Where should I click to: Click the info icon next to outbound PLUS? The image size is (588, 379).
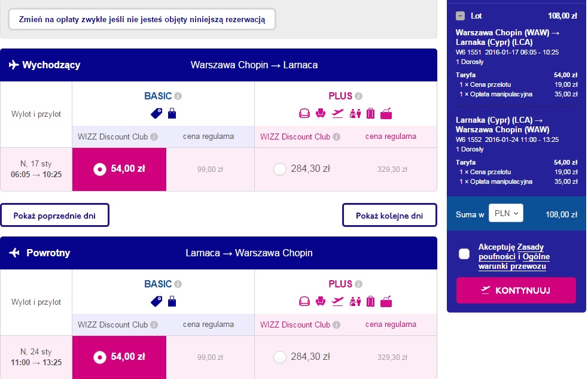coord(358,96)
